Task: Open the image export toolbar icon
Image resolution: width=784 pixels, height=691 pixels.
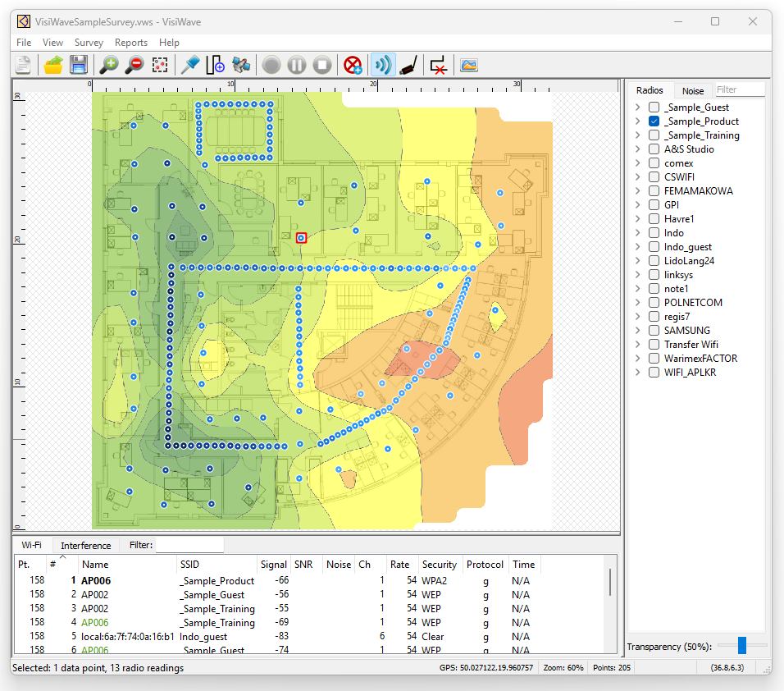Action: 468,64
